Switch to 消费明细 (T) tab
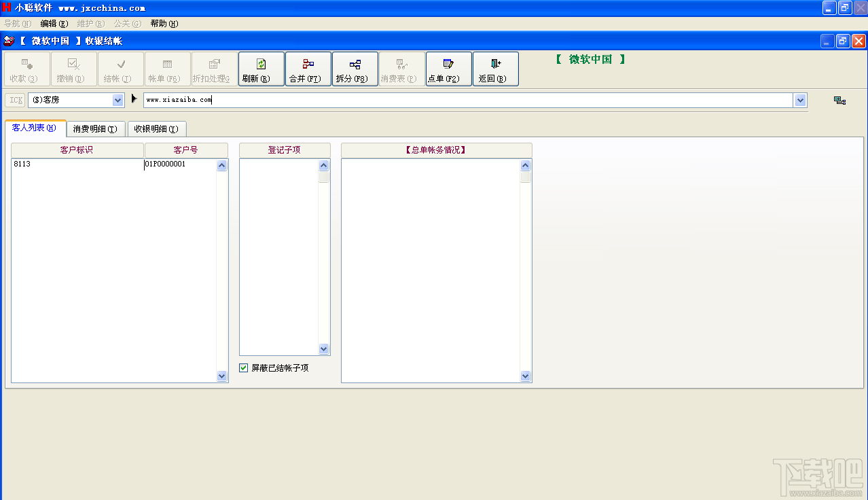Screen dimensions: 868x500 (x=96, y=128)
